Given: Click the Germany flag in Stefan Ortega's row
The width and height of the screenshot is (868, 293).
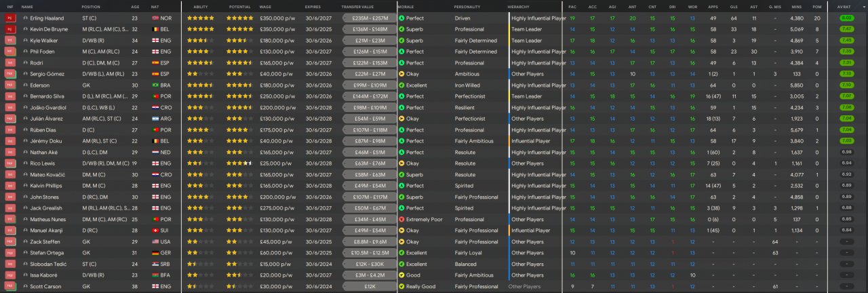Looking at the screenshot, I should coord(154,253).
